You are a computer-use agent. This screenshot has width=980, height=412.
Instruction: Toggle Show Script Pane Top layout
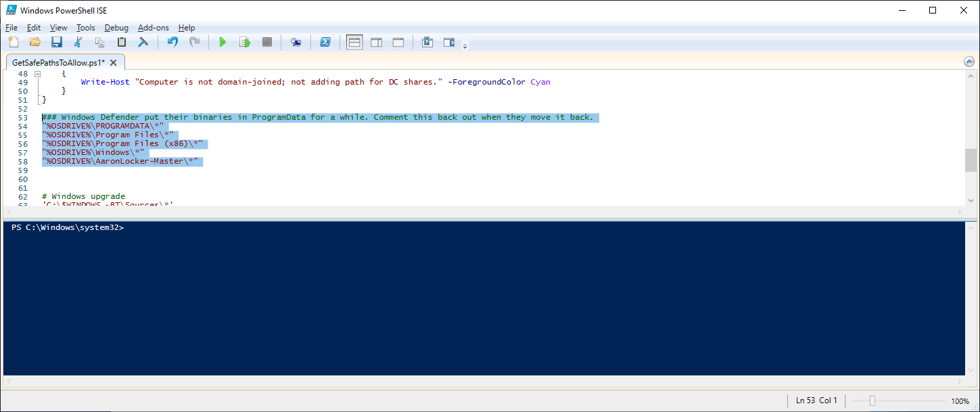click(354, 42)
